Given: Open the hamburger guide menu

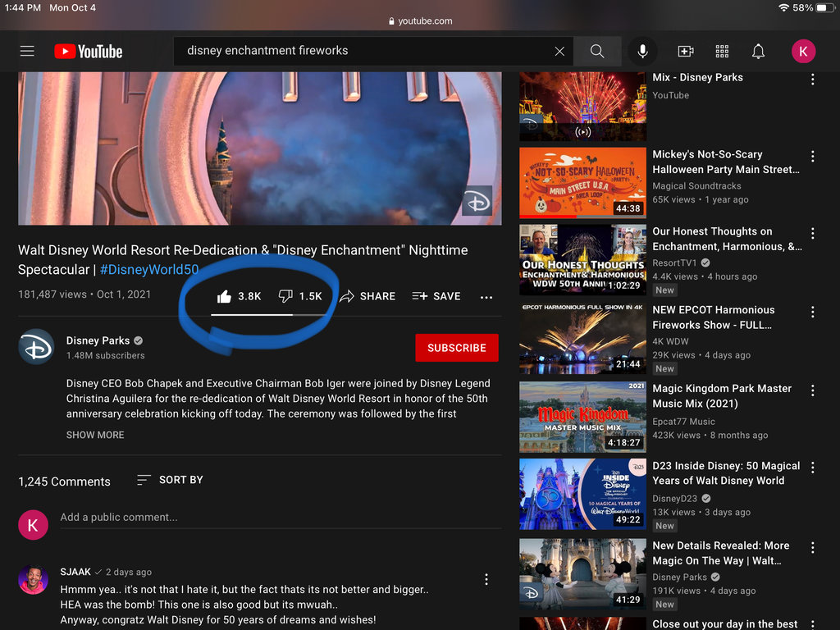Looking at the screenshot, I should coord(27,51).
